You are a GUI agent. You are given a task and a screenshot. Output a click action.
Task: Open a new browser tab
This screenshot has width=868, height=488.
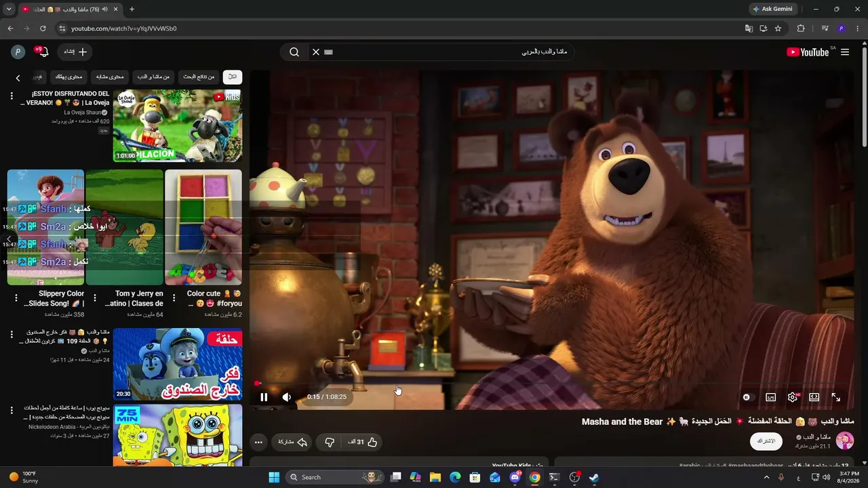[x=132, y=9]
